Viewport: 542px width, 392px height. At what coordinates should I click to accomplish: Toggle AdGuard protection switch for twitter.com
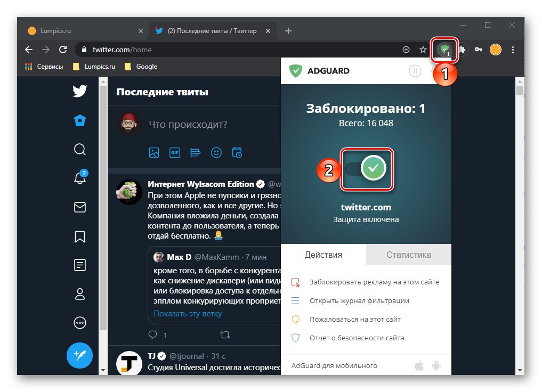[366, 168]
